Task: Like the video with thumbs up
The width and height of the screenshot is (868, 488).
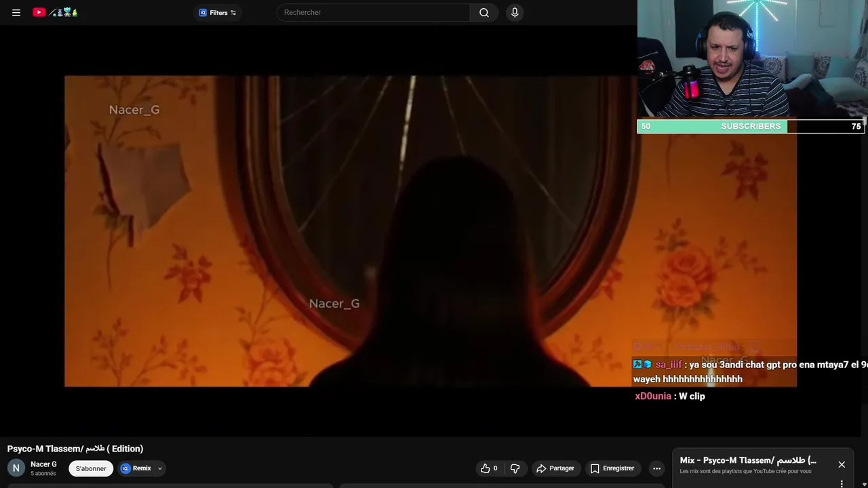Action: coord(489,468)
